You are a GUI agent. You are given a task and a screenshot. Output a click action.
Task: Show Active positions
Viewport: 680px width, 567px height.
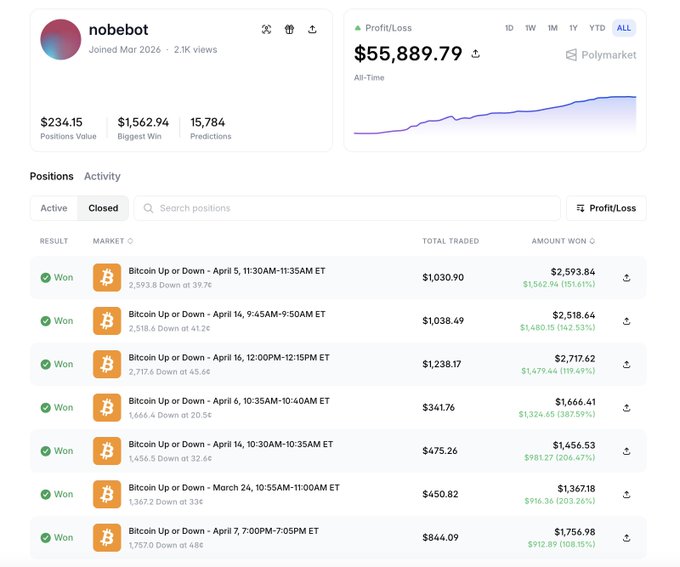(x=54, y=208)
